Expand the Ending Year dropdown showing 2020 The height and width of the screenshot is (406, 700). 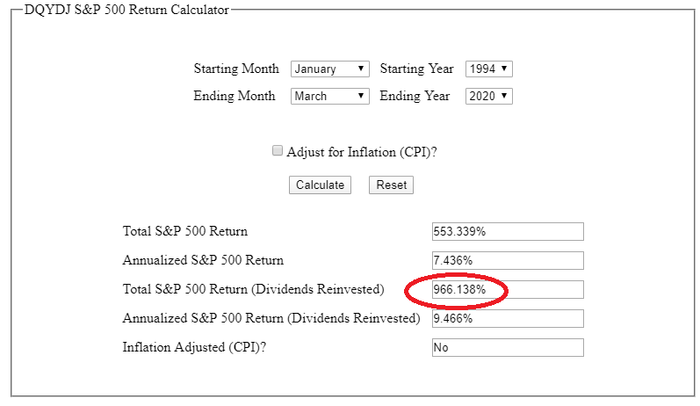(489, 97)
